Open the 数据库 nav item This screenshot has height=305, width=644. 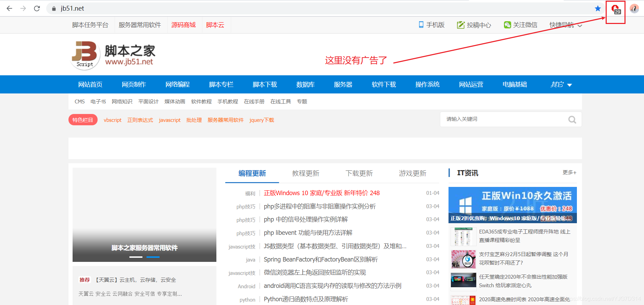pyautogui.click(x=305, y=85)
